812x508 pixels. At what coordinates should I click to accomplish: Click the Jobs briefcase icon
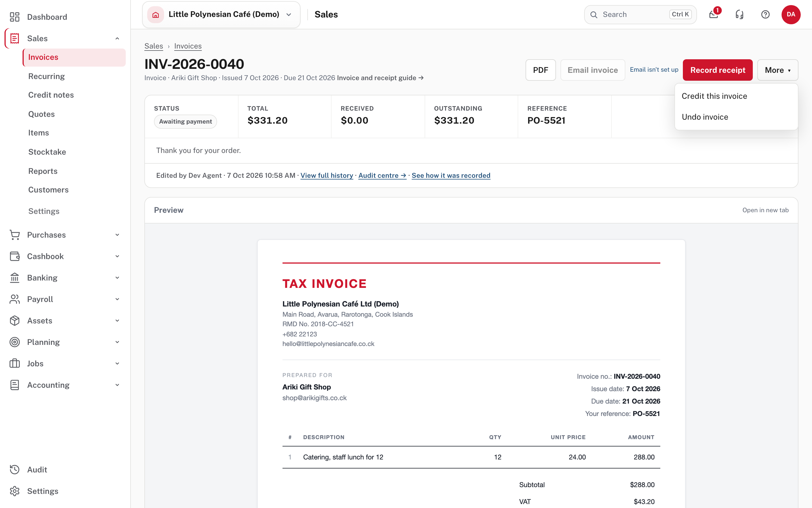[x=14, y=364]
